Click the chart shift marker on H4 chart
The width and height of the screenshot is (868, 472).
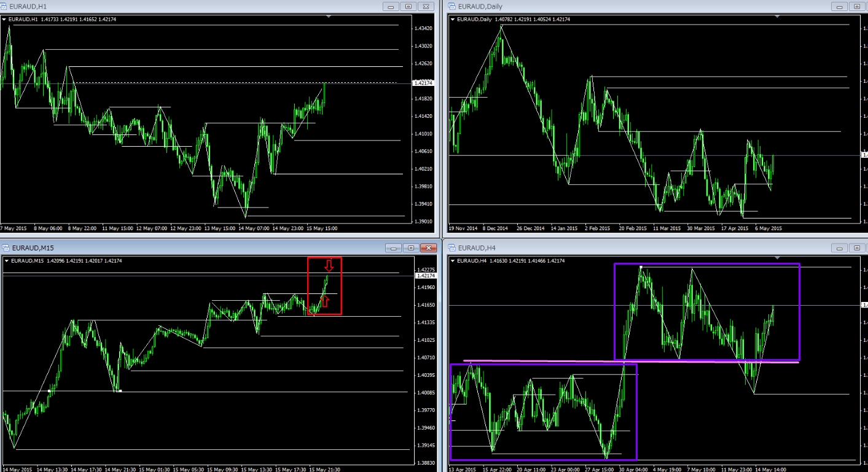(778, 257)
